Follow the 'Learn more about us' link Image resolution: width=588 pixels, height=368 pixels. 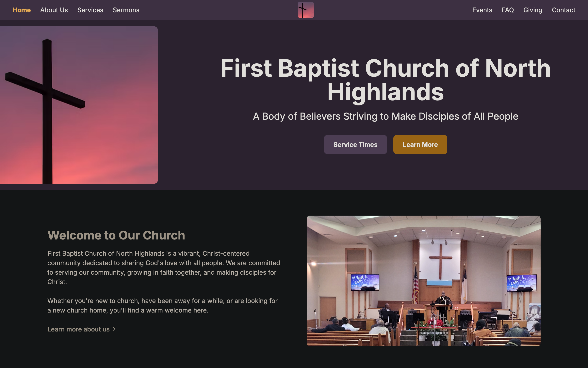coord(82,329)
